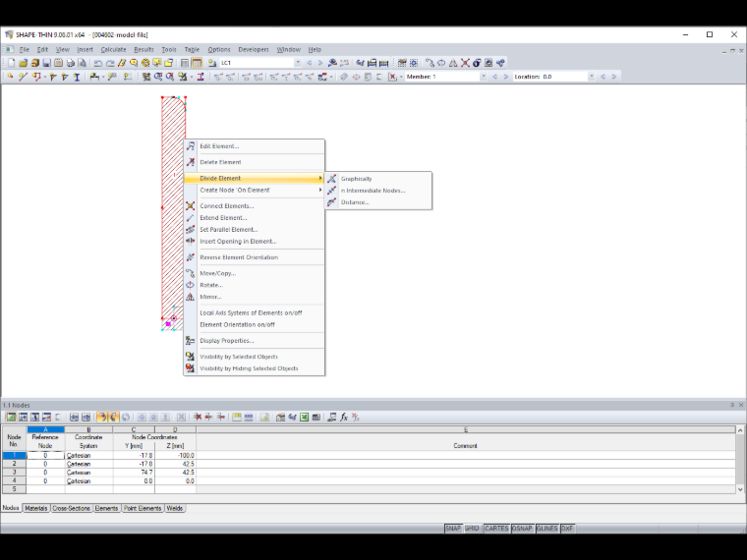Select row header 4 in Nodes table
This screenshot has height=560, width=747.
[14, 481]
